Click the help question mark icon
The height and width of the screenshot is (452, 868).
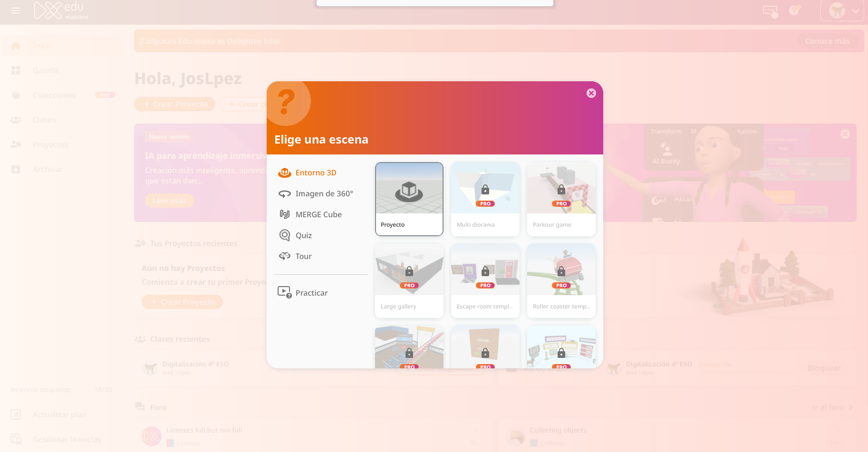pyautogui.click(x=794, y=10)
